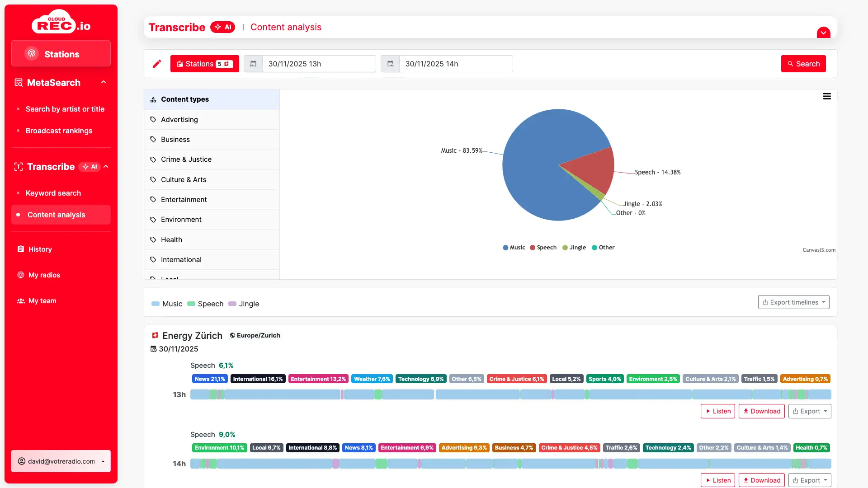
Task: Open the chart hamburger menu icon
Action: point(827,96)
